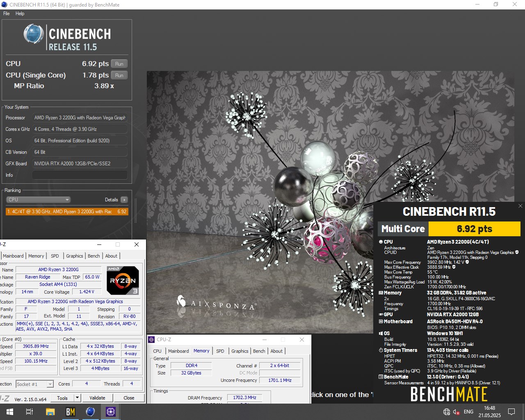Click the Cinebench title bar app icon
Screen dimensions: 525x420
5,5
